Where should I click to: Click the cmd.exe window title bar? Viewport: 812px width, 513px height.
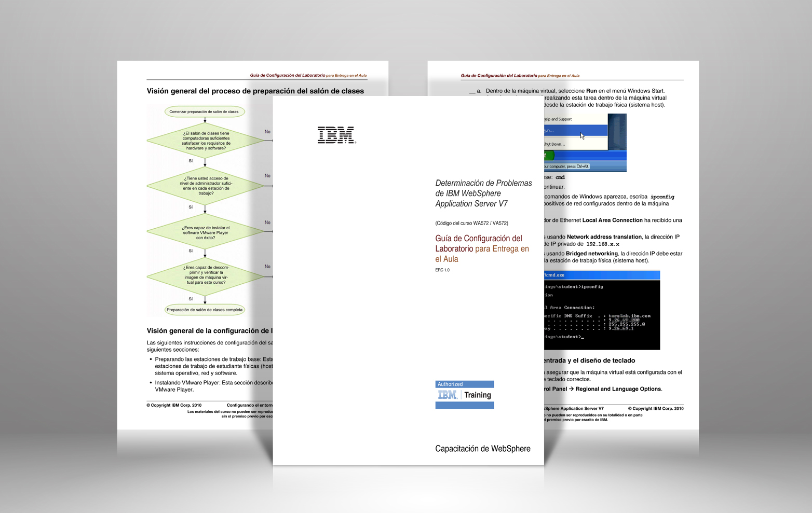coord(601,275)
